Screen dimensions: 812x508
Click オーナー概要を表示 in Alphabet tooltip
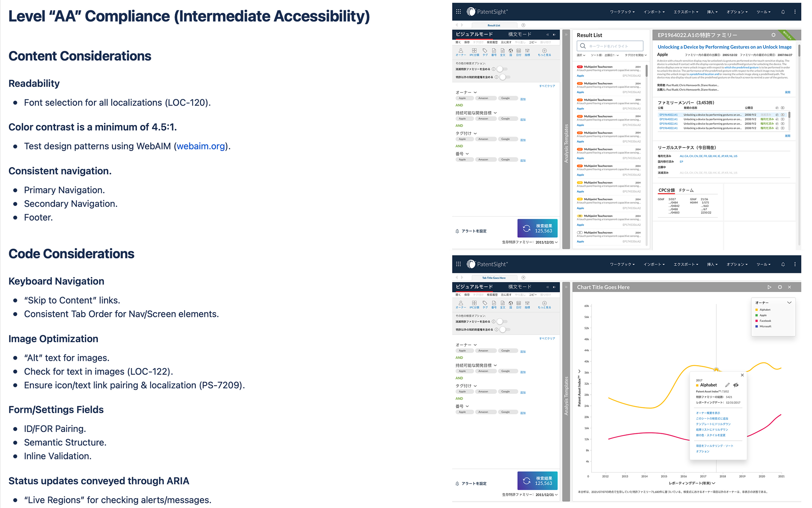[708, 413]
